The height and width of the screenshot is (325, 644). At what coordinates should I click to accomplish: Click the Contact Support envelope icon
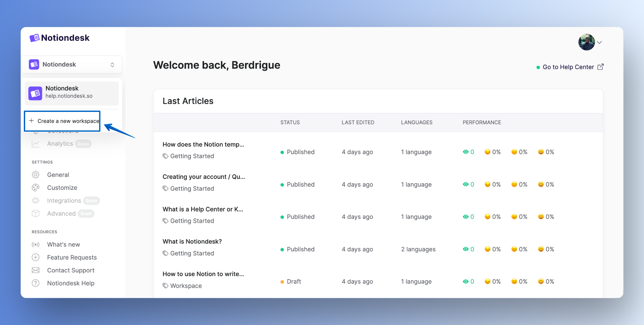click(36, 270)
